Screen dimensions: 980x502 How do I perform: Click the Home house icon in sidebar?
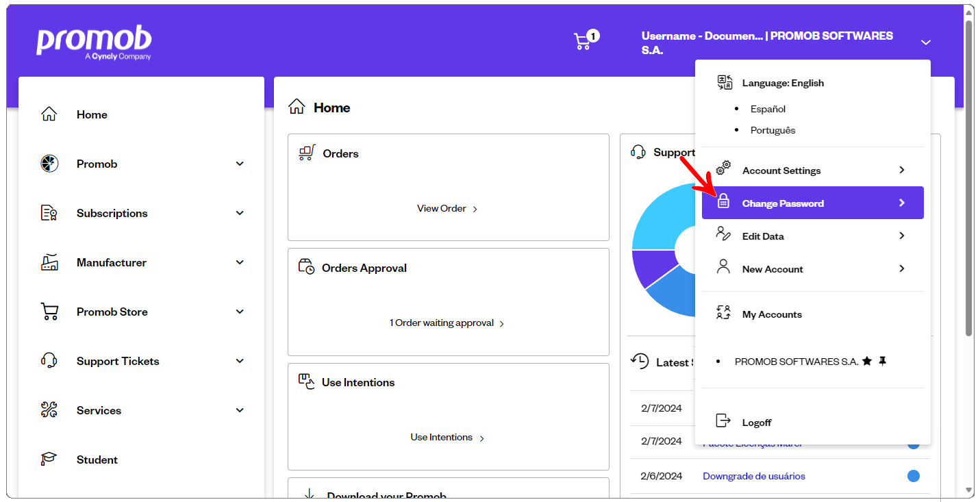(x=49, y=114)
